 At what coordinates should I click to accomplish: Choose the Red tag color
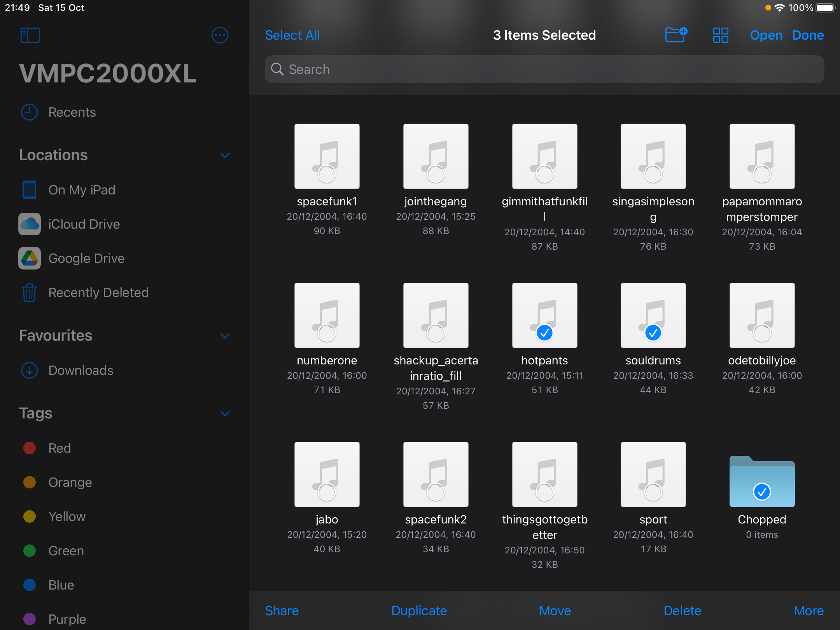pyautogui.click(x=59, y=448)
